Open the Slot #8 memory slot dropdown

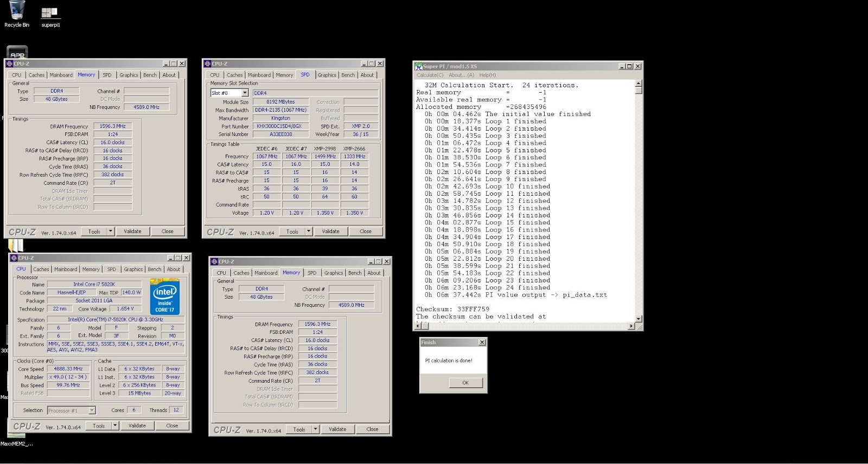[245, 93]
